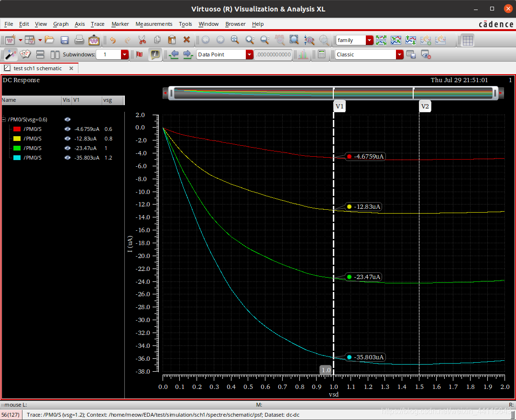Screen dimensions: 516x420
Task: Paste from the clipboard icon
Action: (x=172, y=40)
